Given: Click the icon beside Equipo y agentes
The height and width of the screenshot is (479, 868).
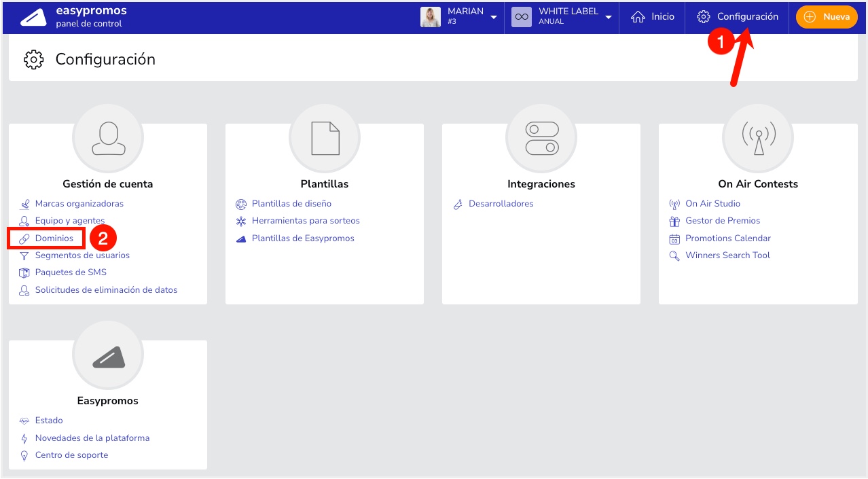Looking at the screenshot, I should 24,221.
